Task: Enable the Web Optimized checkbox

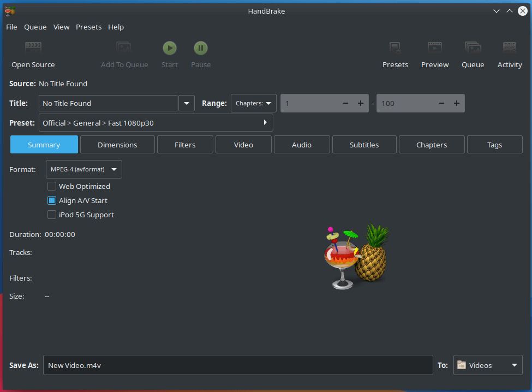Action: pyautogui.click(x=52, y=186)
